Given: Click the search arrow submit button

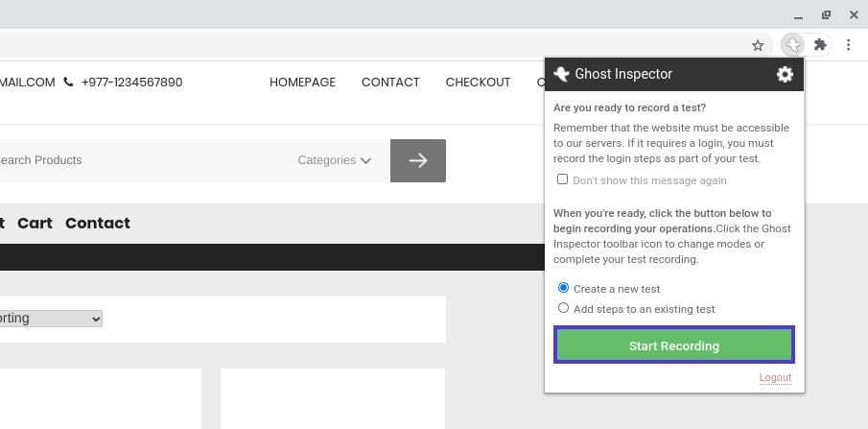Looking at the screenshot, I should point(418,160).
